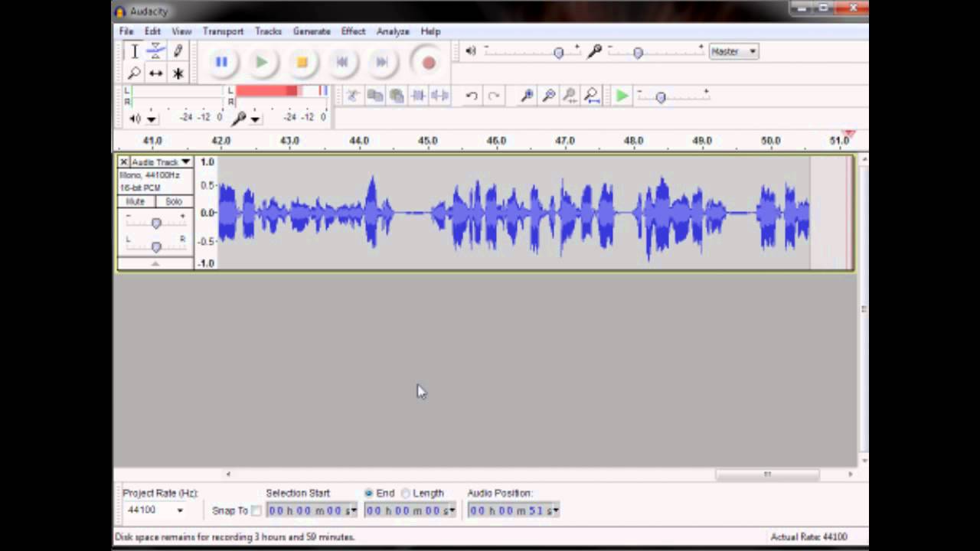The height and width of the screenshot is (551, 980).
Task: Click Skip to Start button
Action: [x=342, y=62]
